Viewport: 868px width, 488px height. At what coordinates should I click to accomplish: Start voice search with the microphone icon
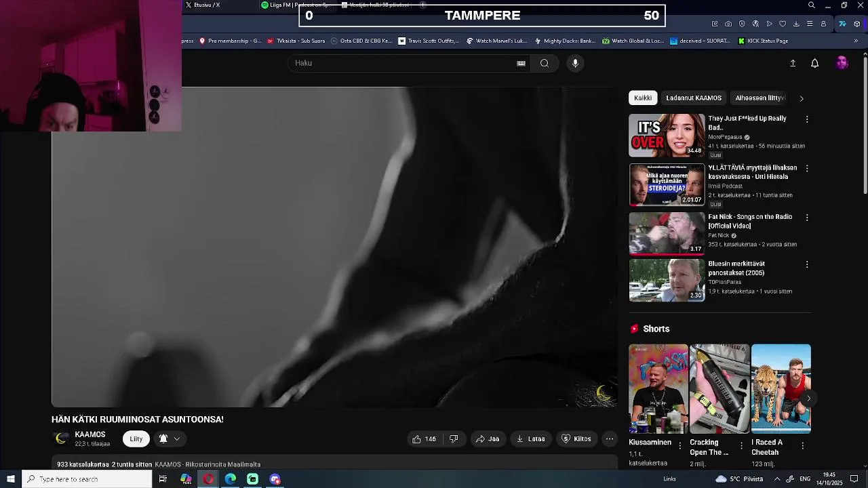(575, 63)
